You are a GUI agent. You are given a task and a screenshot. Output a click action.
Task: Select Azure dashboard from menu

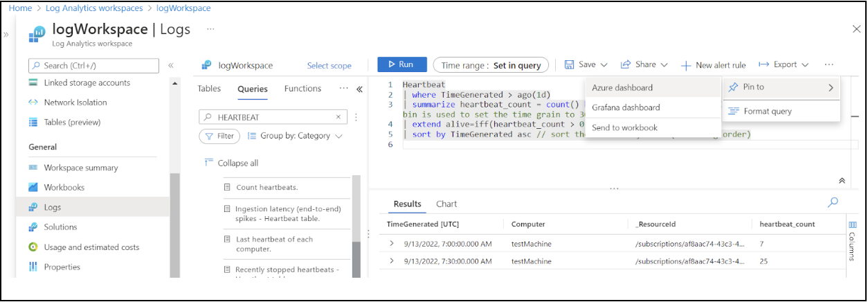(622, 88)
